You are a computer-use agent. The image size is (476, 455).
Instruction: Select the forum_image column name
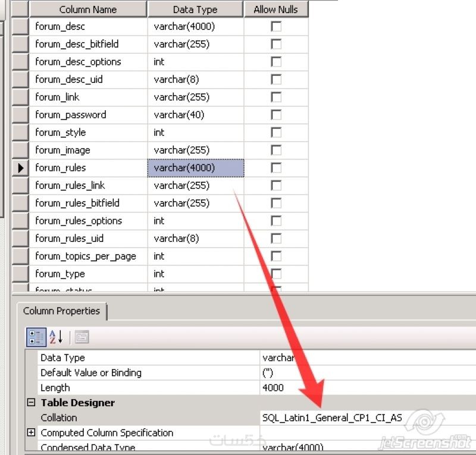[x=88, y=150]
